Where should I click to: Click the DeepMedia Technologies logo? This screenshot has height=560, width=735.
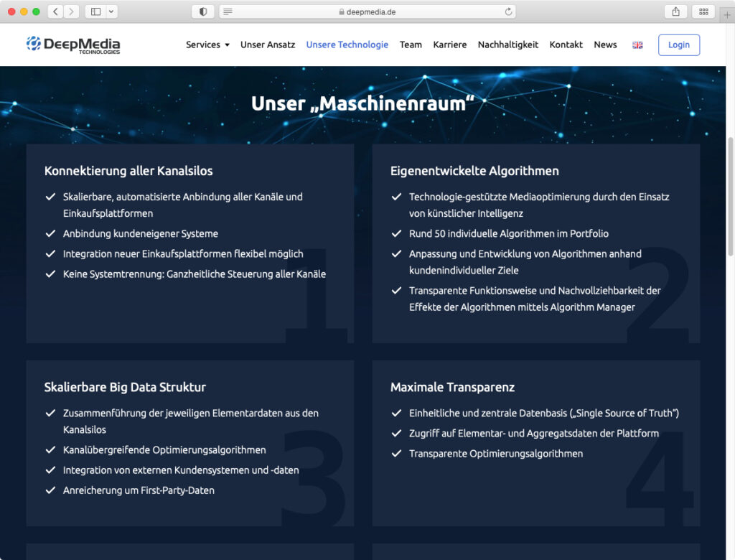coord(73,45)
